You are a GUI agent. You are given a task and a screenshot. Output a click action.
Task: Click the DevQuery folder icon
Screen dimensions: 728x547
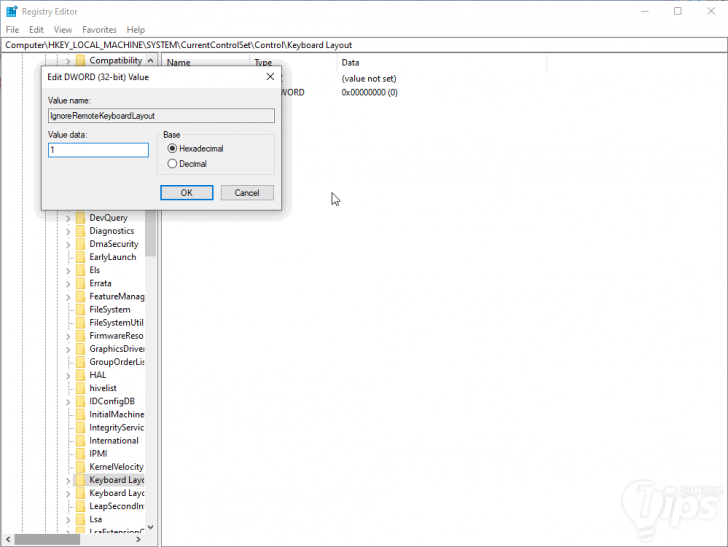click(80, 218)
